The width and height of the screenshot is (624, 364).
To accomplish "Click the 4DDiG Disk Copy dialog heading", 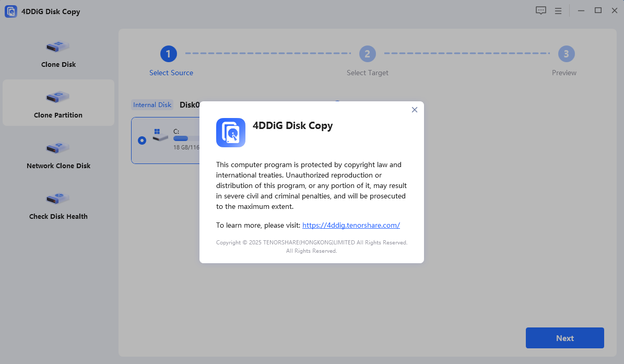I will click(x=292, y=126).
